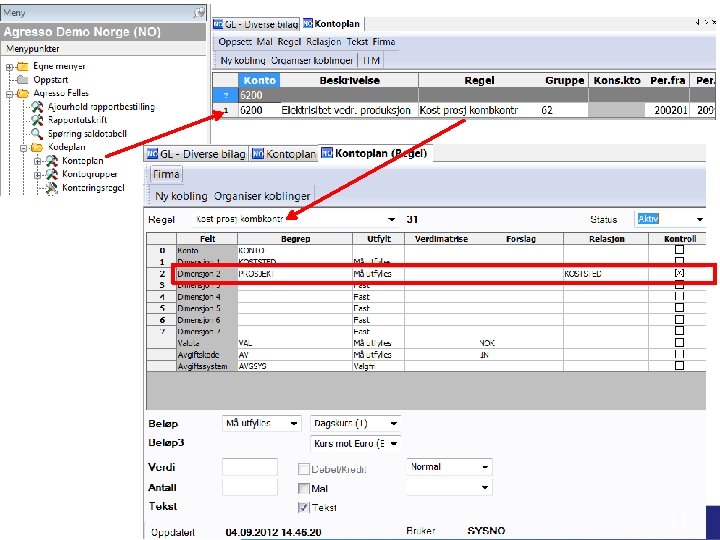Screen dimensions: 720x540
Task: Click Organiser koblinger in upper Kontoplan window
Action: pos(312,61)
